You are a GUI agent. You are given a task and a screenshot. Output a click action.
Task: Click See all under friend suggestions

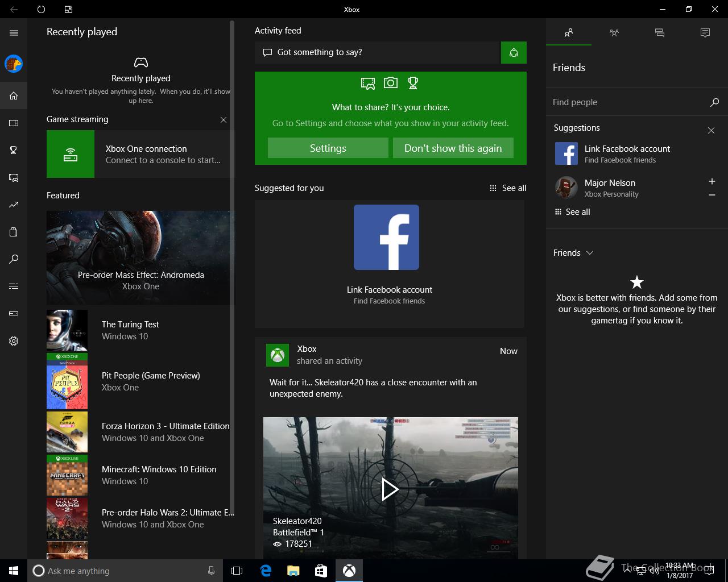(x=572, y=212)
